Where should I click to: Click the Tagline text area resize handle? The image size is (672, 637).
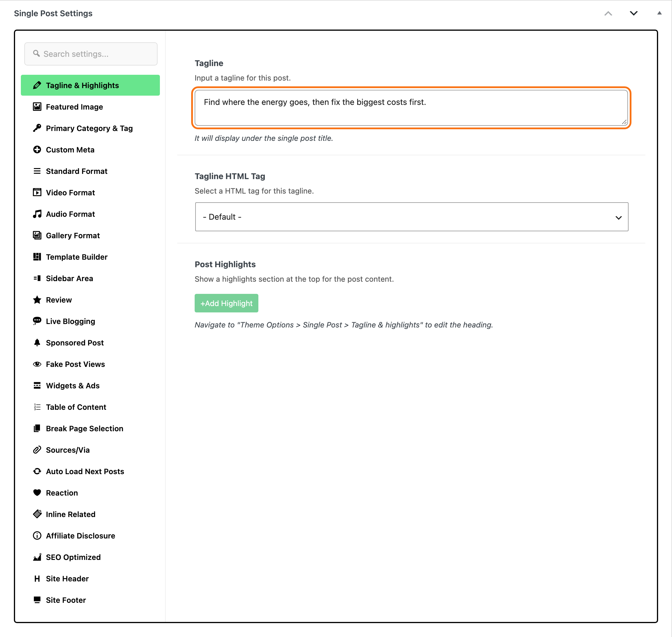[x=624, y=122]
